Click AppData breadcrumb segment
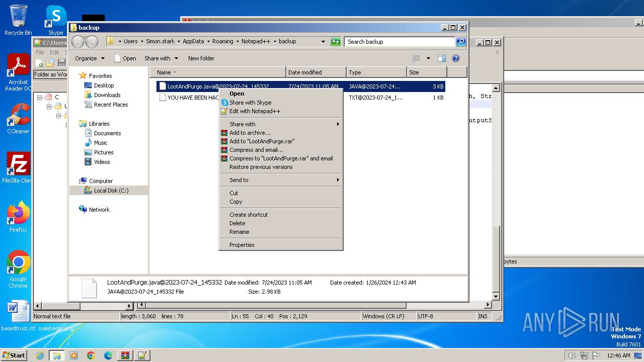 pyautogui.click(x=193, y=42)
